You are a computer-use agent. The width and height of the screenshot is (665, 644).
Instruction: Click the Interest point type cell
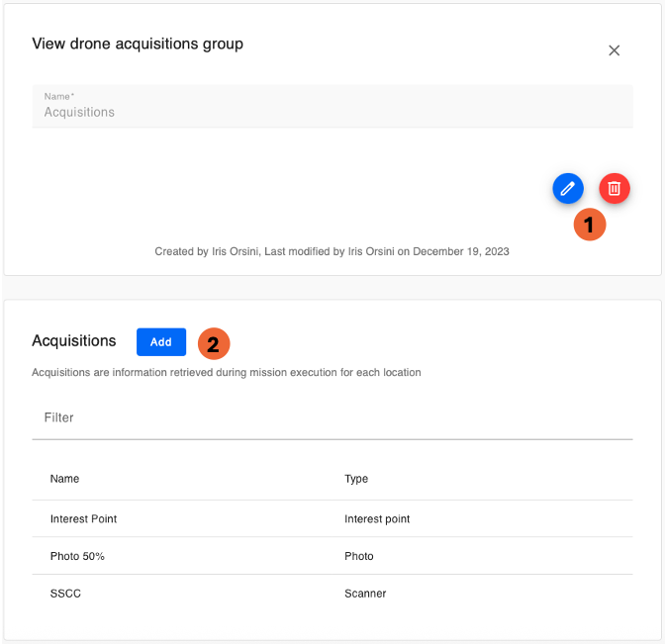[x=377, y=518]
